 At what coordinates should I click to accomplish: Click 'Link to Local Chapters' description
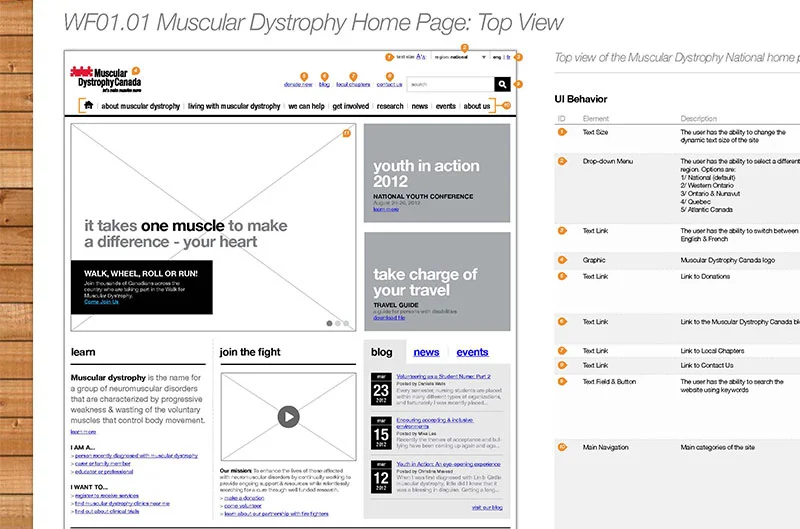[x=712, y=351]
